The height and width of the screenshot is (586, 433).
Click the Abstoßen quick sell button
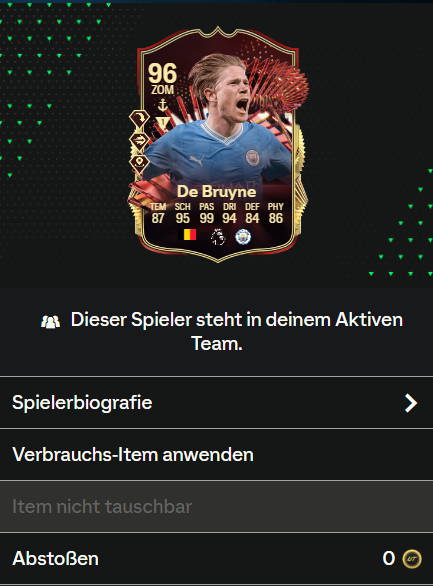pyautogui.click(x=216, y=559)
